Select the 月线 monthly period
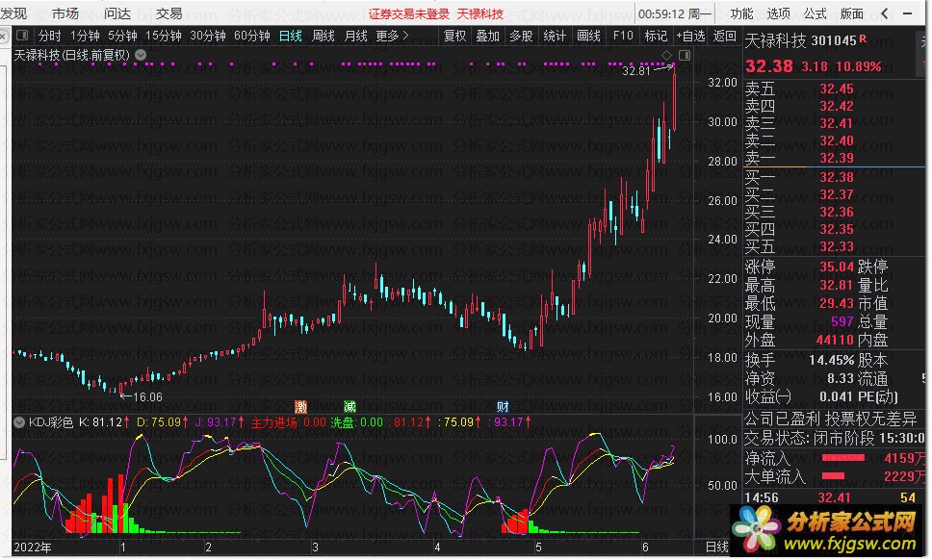This screenshot has height=560, width=932. coord(356,36)
